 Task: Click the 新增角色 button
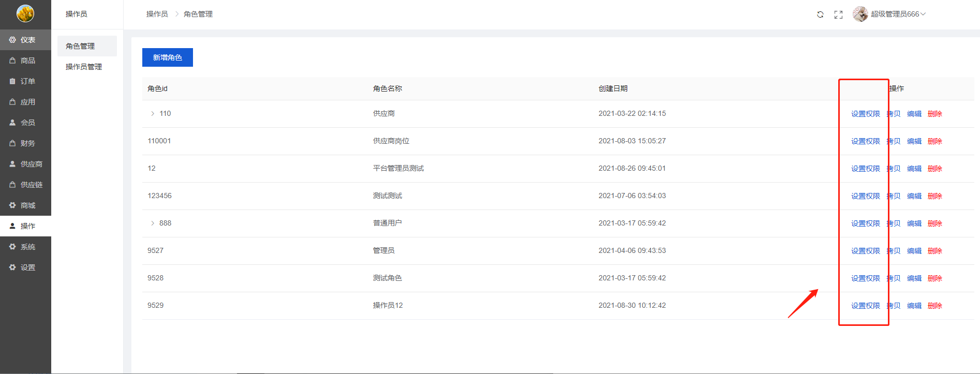pyautogui.click(x=167, y=57)
